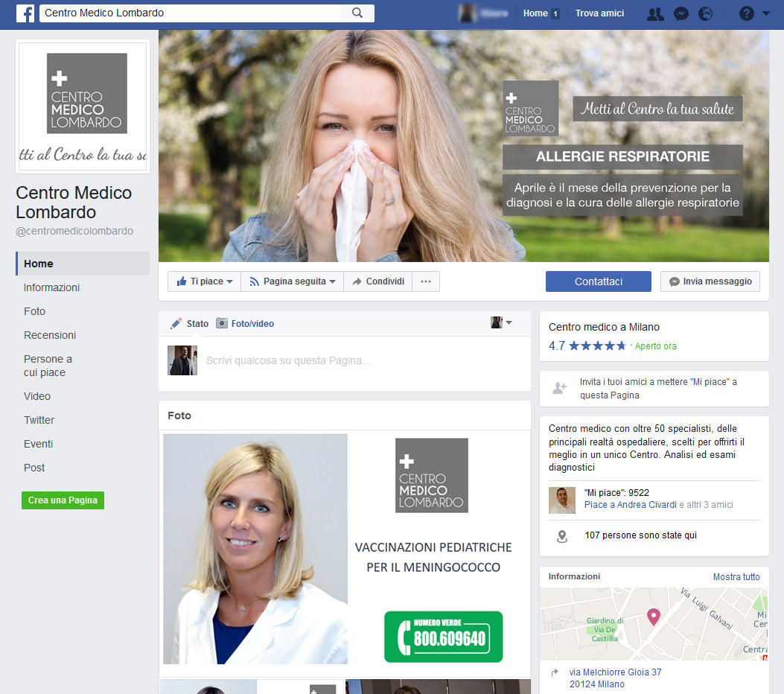Click Invita i tuoi amici text

658,389
